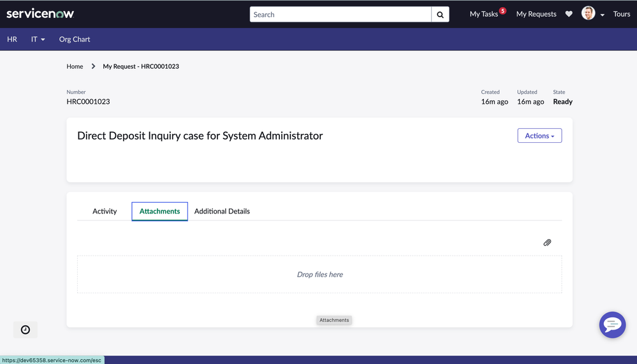Open the chat bubble virtual agent

[x=612, y=324]
